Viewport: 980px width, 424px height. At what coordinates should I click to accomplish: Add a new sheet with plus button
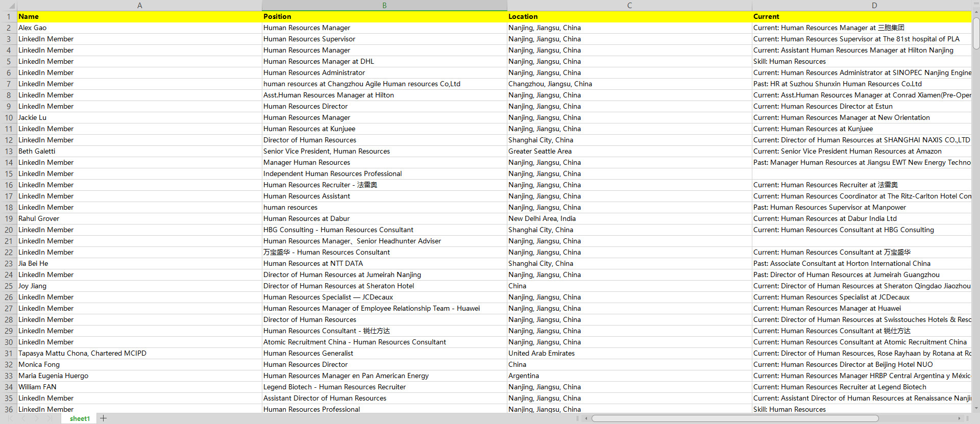click(x=104, y=418)
